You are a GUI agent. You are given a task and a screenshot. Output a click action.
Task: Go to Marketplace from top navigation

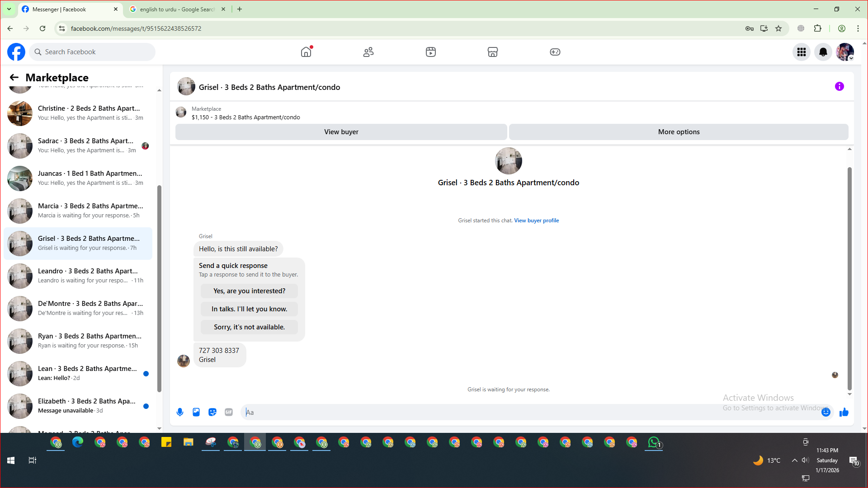point(493,52)
